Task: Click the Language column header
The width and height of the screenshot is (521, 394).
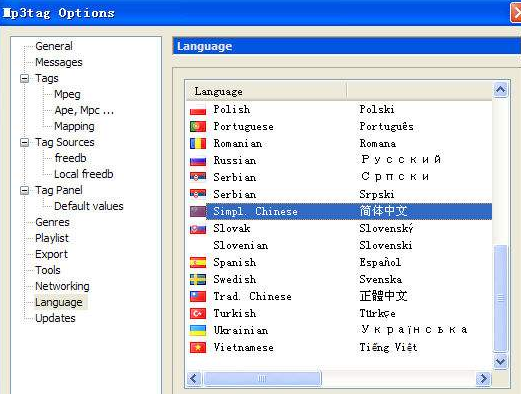Action: coord(266,91)
